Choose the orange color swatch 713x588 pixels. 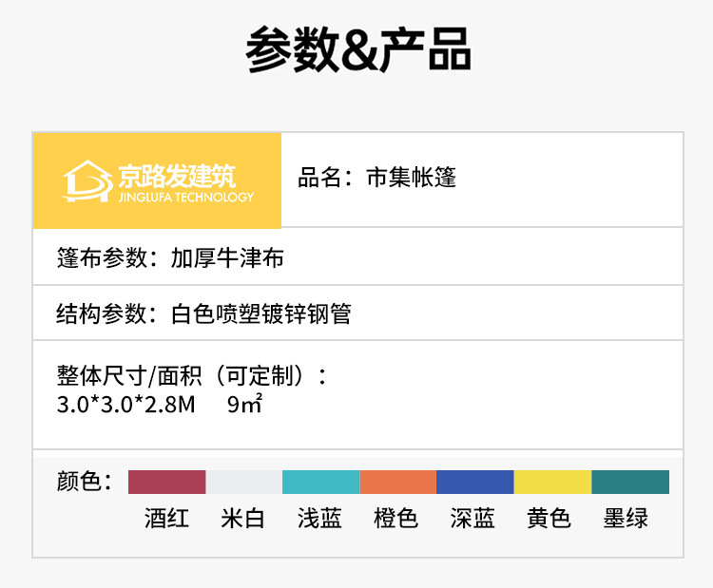click(x=398, y=482)
